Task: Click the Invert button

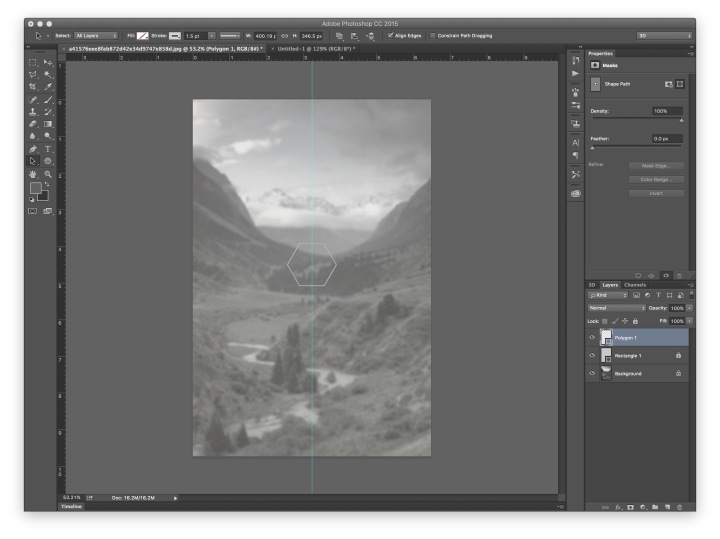Action: click(656, 193)
